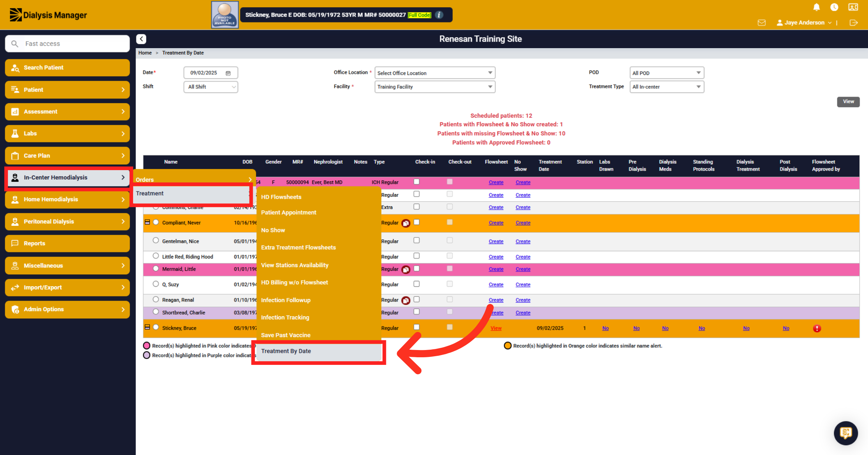This screenshot has width=868, height=455.
Task: Open View flowsheet link for Stickney, Bruce
Action: 496,328
